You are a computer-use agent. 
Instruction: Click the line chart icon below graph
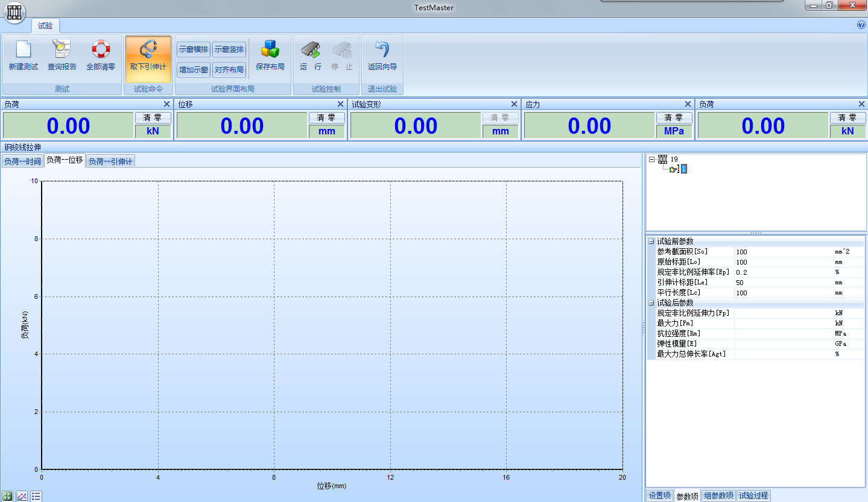[x=22, y=497]
